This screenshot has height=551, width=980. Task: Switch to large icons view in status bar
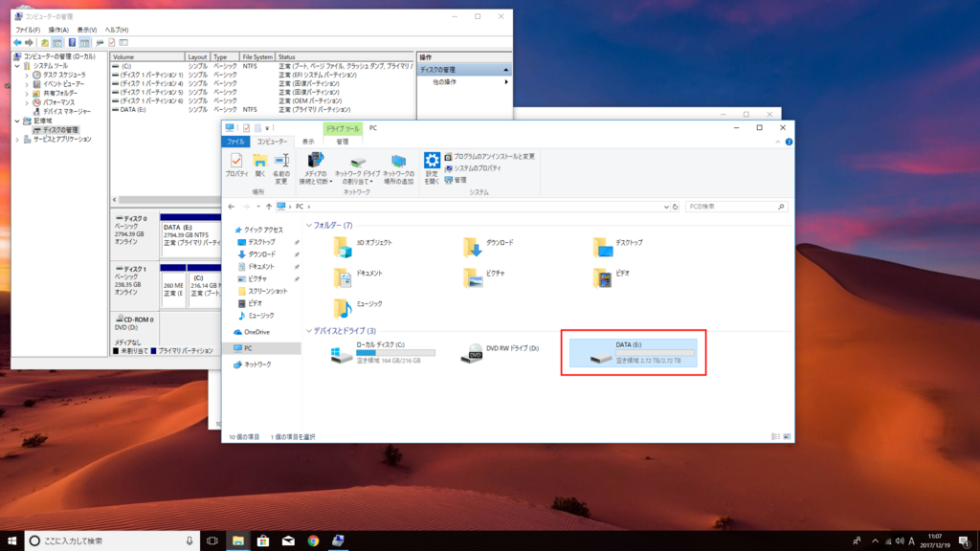pos(787,436)
